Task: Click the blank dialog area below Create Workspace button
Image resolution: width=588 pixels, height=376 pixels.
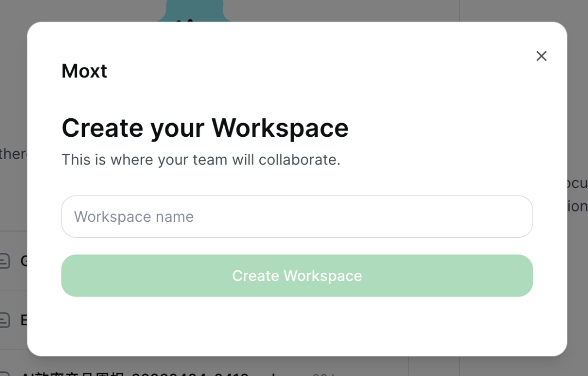Action: [x=297, y=326]
